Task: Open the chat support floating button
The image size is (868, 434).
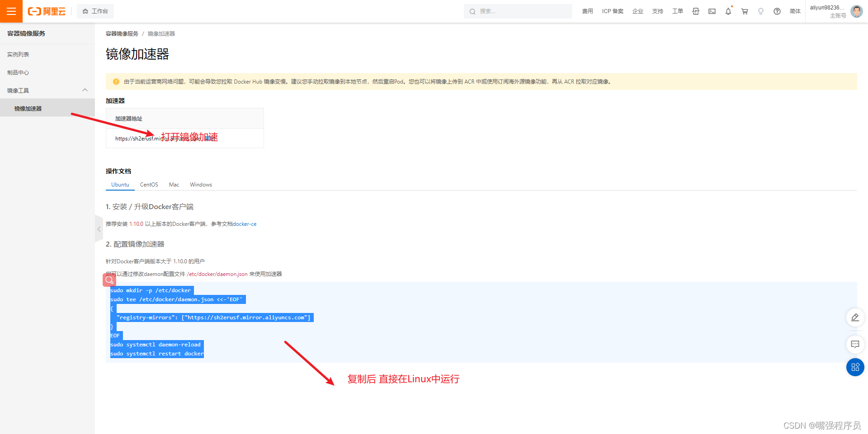Action: (x=855, y=345)
